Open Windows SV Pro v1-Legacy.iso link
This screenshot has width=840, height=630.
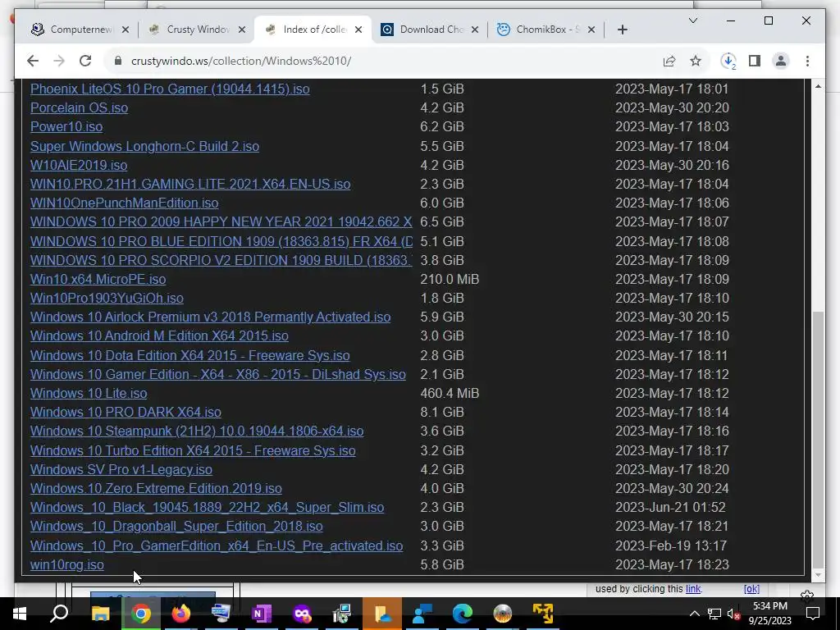(x=121, y=469)
